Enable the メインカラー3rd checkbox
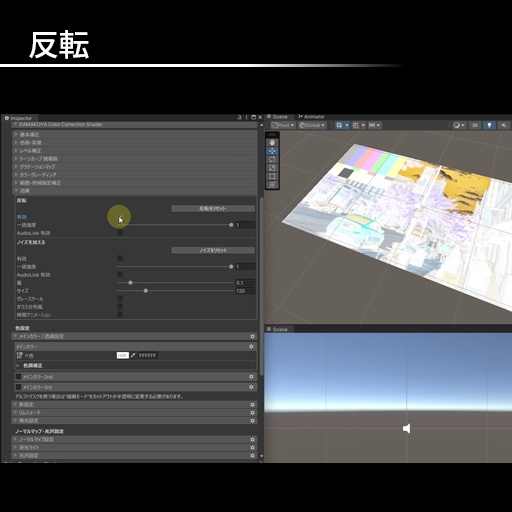512x512 pixels. click(18, 387)
